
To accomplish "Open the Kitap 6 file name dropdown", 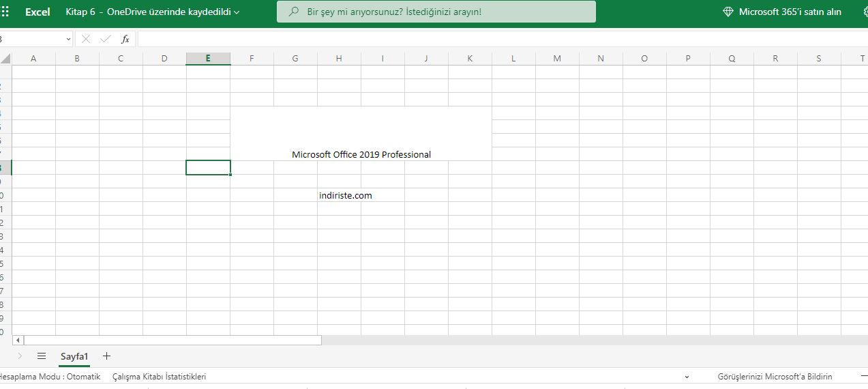I will point(153,12).
